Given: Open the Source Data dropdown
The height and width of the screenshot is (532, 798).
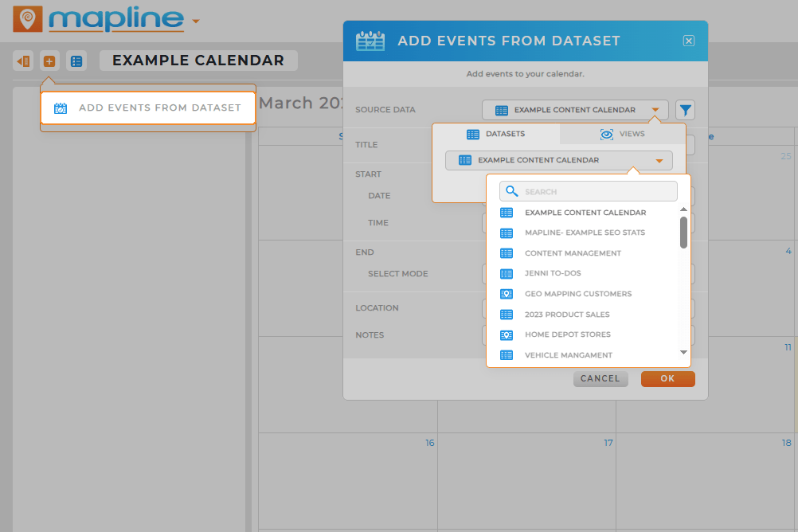Looking at the screenshot, I should coord(575,110).
